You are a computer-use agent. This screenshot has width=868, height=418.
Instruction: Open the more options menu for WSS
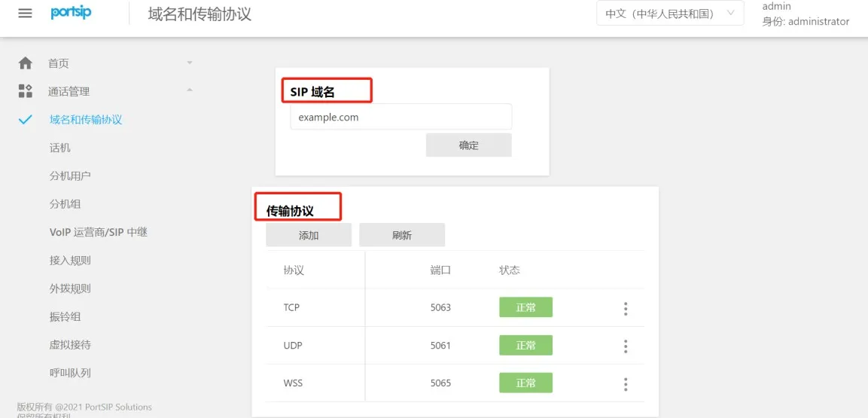[625, 383]
